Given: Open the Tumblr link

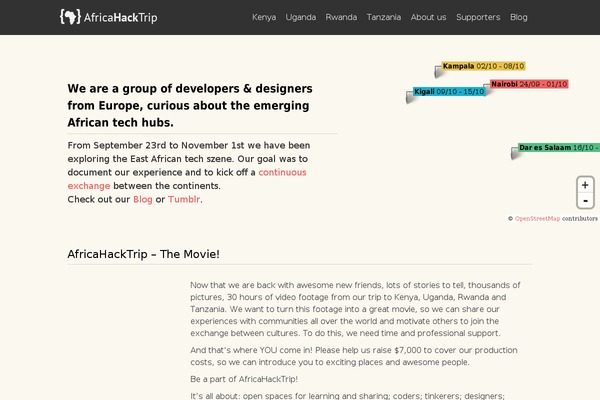Looking at the screenshot, I should (x=184, y=199).
